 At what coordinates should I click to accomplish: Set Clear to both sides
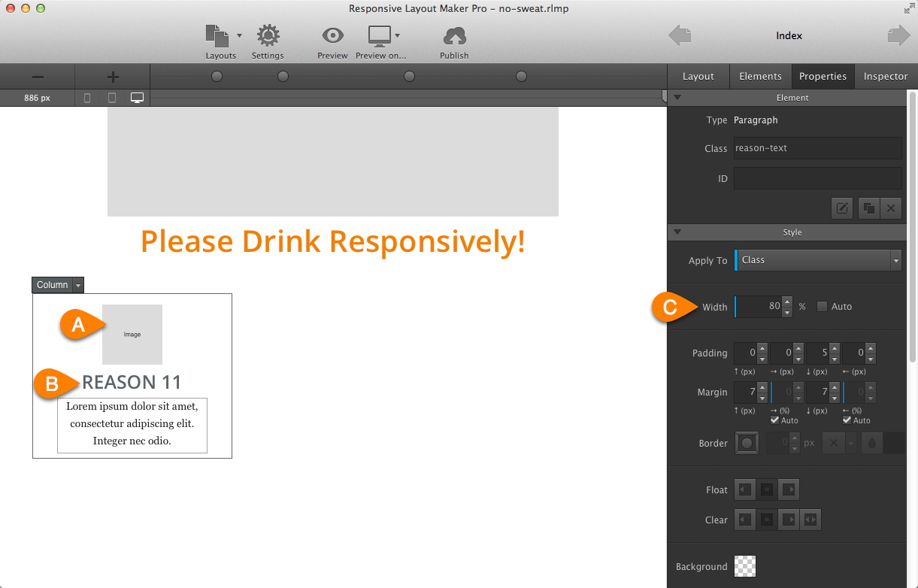(x=810, y=520)
